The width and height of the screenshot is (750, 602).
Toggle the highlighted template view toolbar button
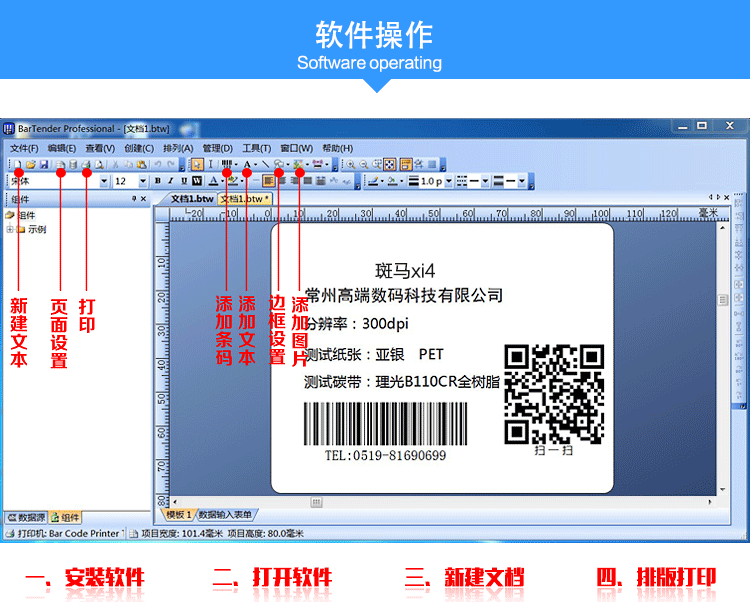406,165
